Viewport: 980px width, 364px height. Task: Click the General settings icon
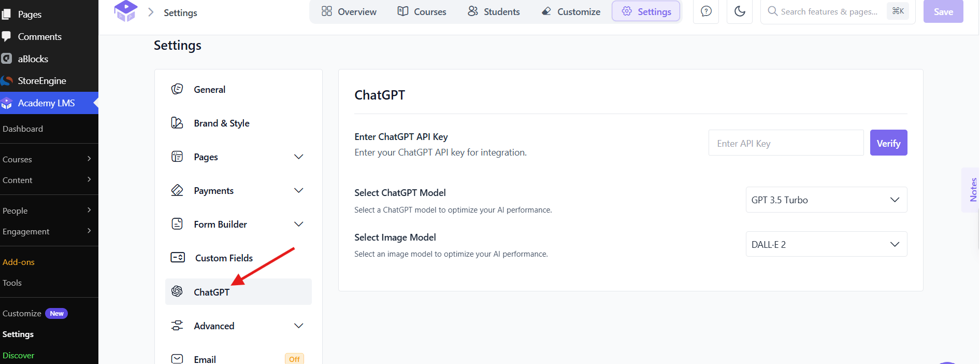coord(177,89)
